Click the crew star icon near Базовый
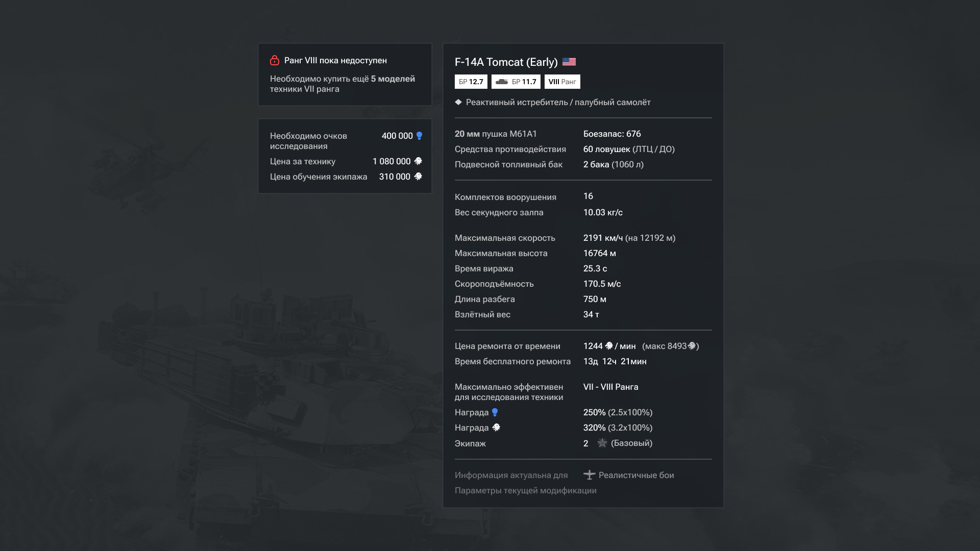980x551 pixels. (x=602, y=443)
